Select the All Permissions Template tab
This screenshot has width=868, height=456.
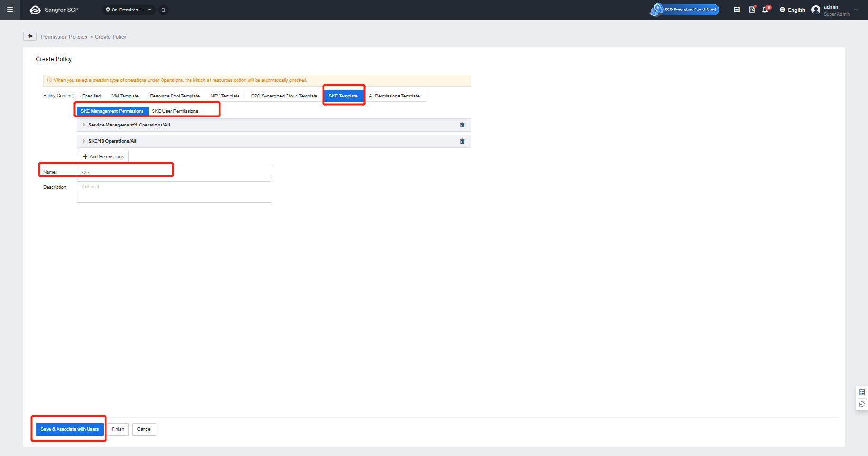(x=394, y=96)
